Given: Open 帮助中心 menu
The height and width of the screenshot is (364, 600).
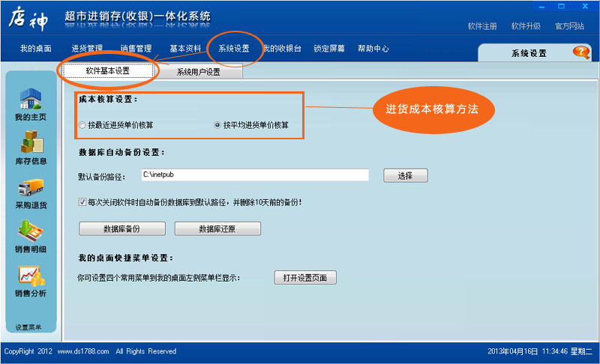Looking at the screenshot, I should 373,49.
